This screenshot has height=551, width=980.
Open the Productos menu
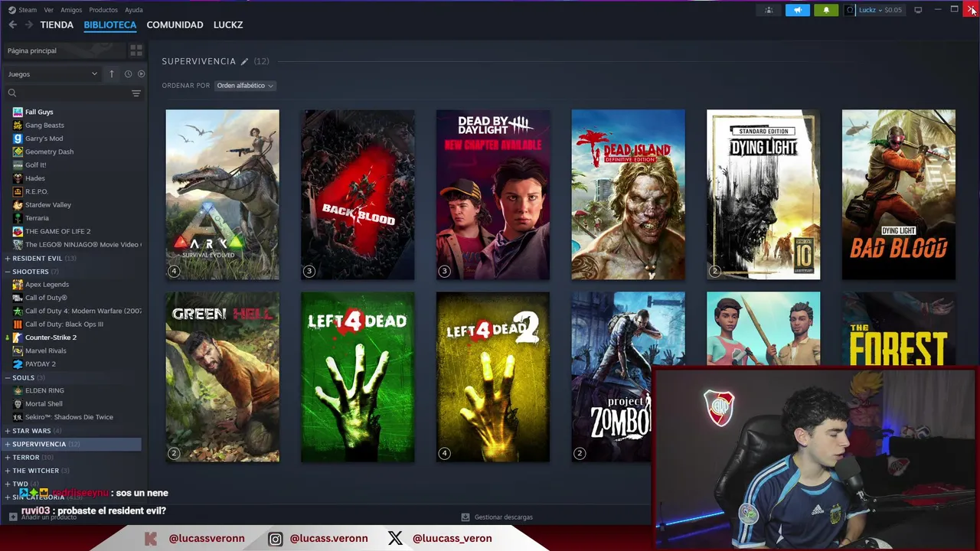103,10
